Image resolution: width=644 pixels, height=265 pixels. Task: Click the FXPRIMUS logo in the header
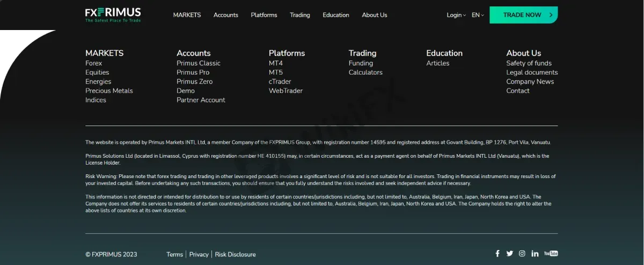point(113,15)
